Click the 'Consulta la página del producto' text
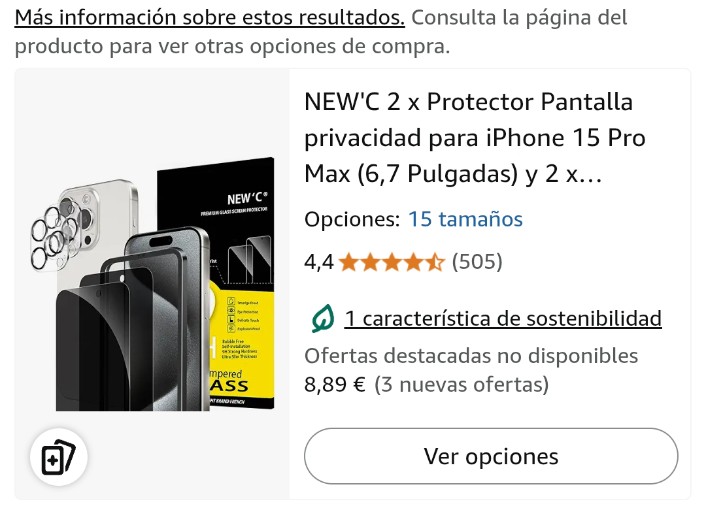The height and width of the screenshot is (514, 706). pos(321,32)
